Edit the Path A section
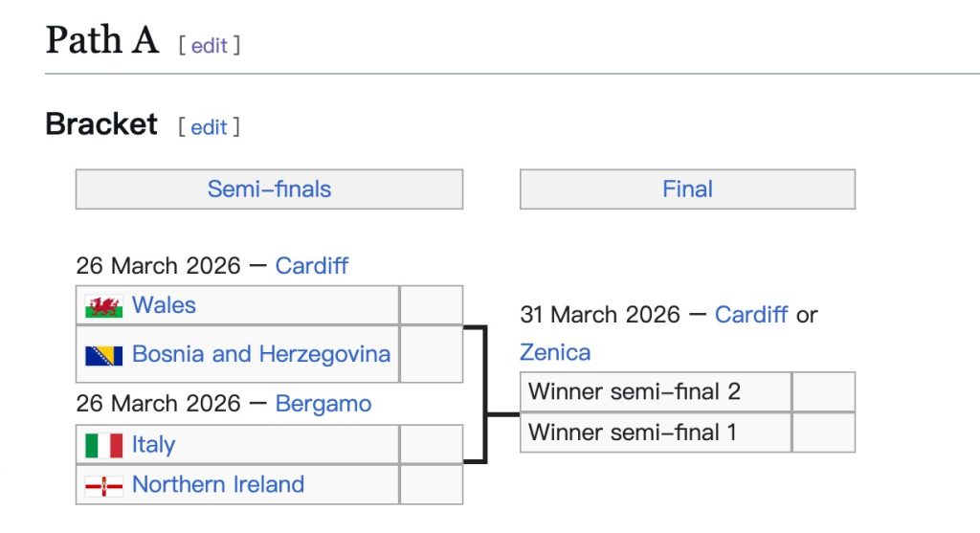 point(210,45)
